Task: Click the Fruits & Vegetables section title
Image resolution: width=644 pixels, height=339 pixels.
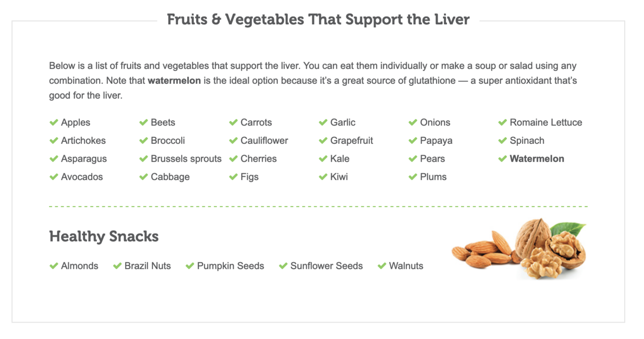Action: click(318, 20)
